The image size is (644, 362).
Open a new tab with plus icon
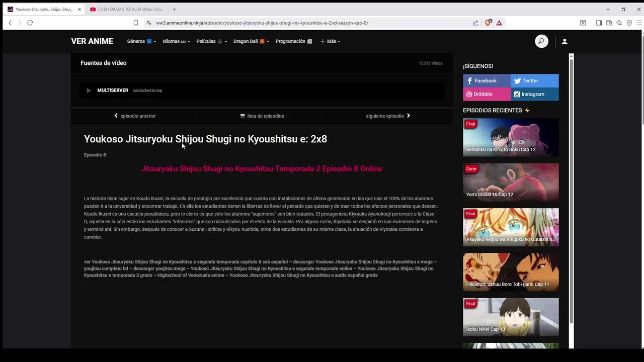(174, 9)
